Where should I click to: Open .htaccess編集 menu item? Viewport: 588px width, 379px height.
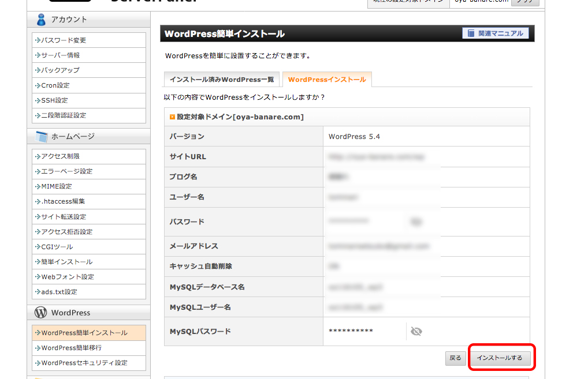click(89, 201)
